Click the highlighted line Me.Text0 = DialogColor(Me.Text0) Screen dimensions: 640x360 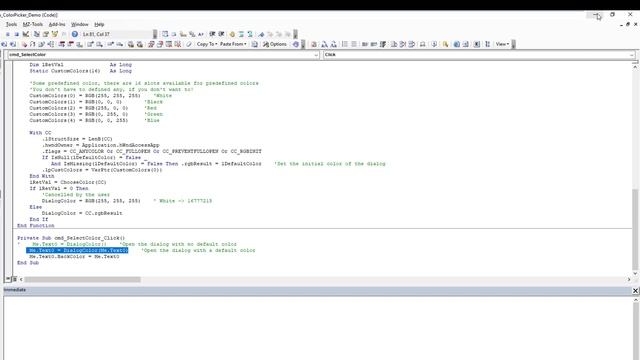[x=78, y=250]
